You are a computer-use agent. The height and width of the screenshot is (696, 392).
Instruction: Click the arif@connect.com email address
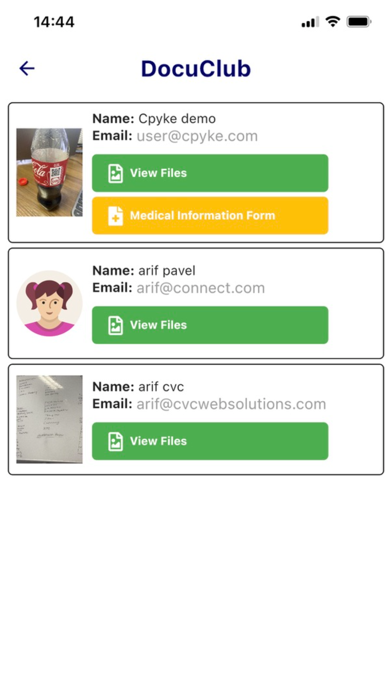coord(201,288)
